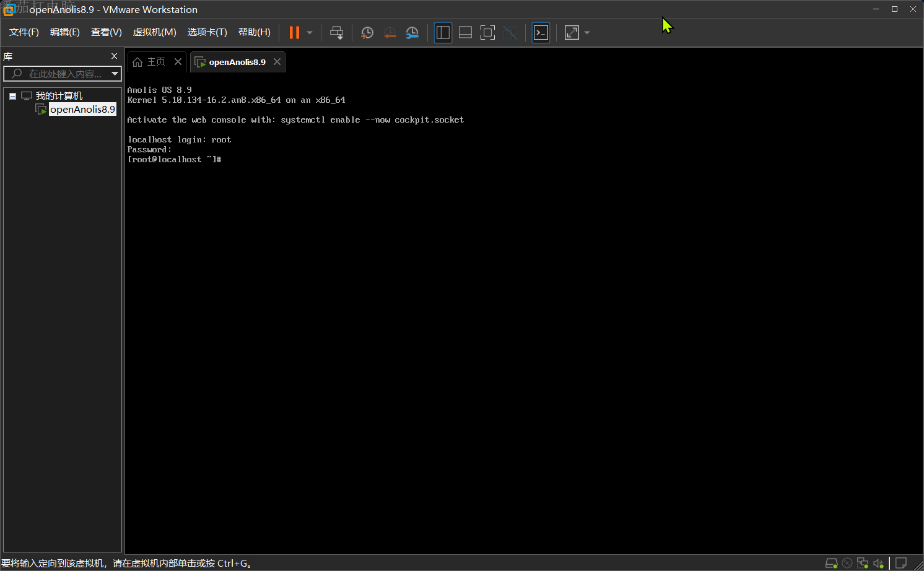Click the Unity mode icon

point(510,33)
